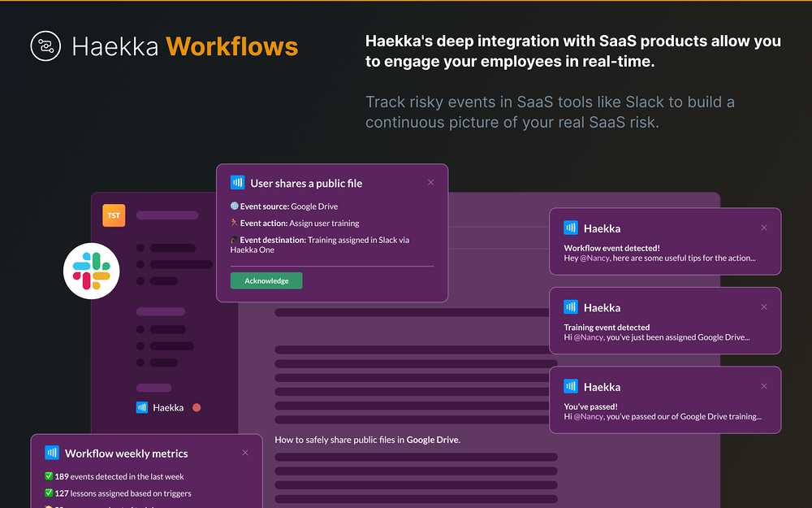Click the Haekka Workflows logo icon
Viewport: 812px width, 508px height.
(45, 46)
